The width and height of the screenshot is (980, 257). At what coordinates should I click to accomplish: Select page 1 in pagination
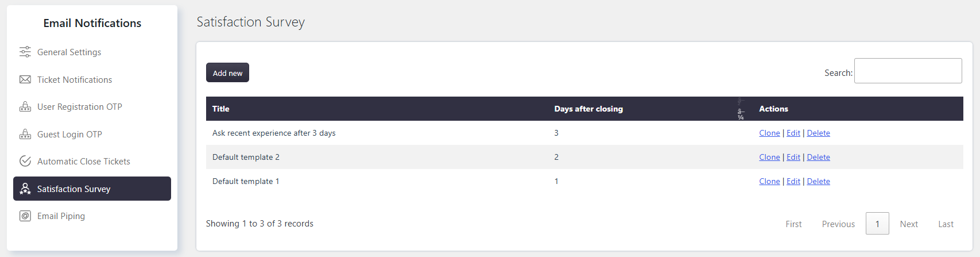[877, 224]
